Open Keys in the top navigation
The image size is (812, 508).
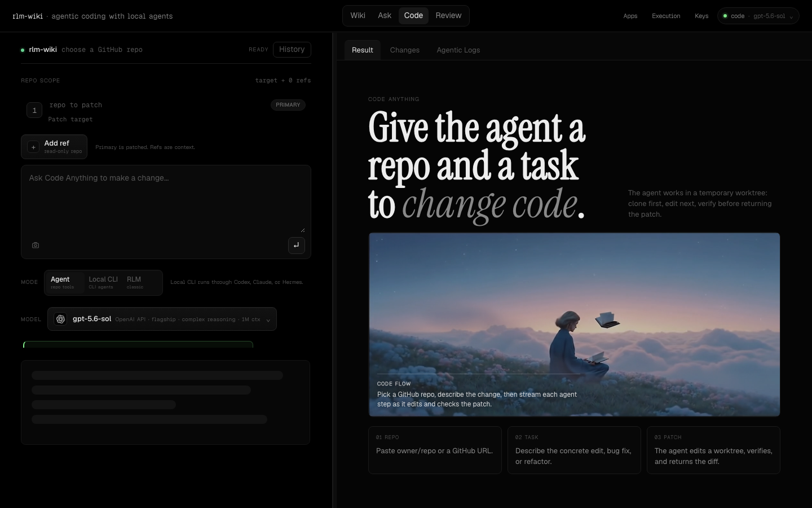701,16
